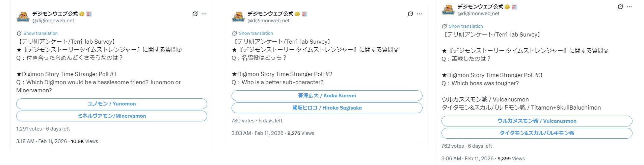Open the more options menu on the third tweet
This screenshot has height=165, width=644.
(629, 7)
